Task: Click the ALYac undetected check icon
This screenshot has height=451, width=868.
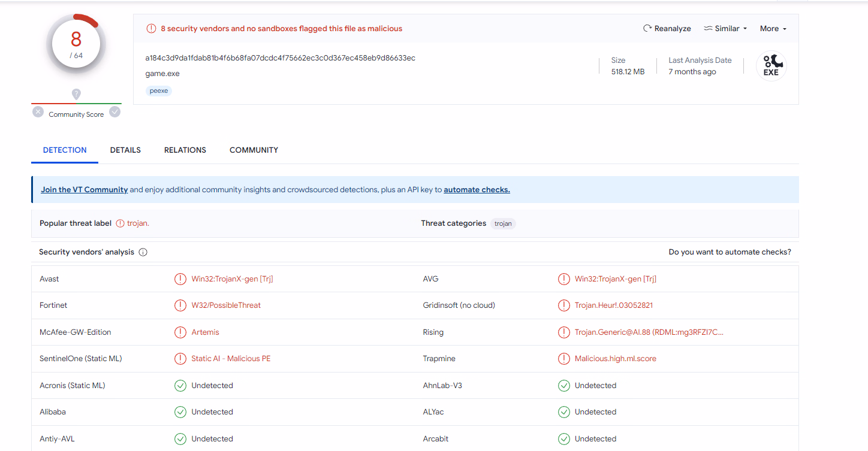Action: click(x=563, y=412)
